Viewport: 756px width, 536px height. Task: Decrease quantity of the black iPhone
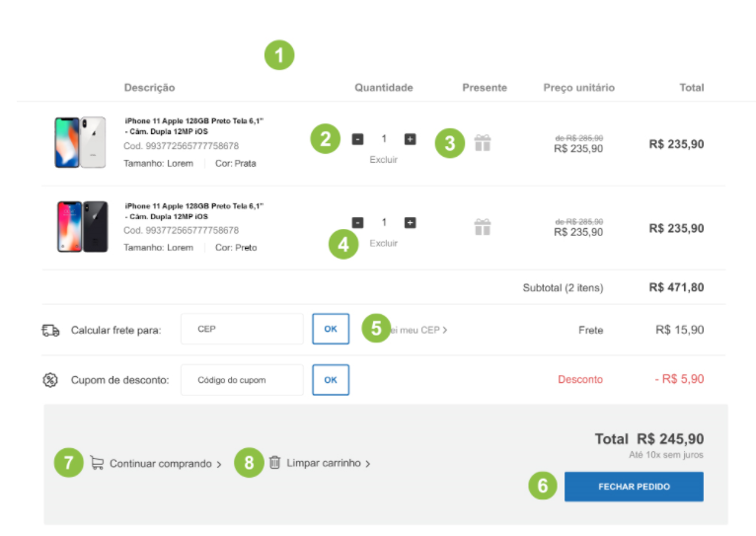[357, 223]
